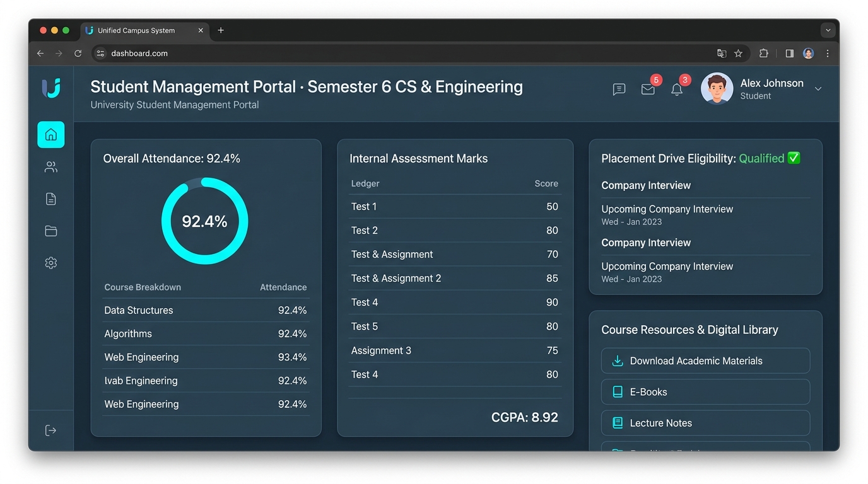Open the Chrome three-dot menu

pyautogui.click(x=828, y=54)
